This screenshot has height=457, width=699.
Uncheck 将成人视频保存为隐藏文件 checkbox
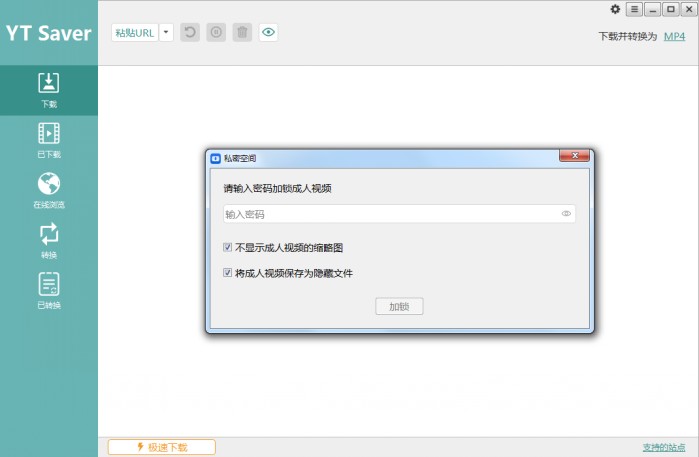click(x=227, y=272)
